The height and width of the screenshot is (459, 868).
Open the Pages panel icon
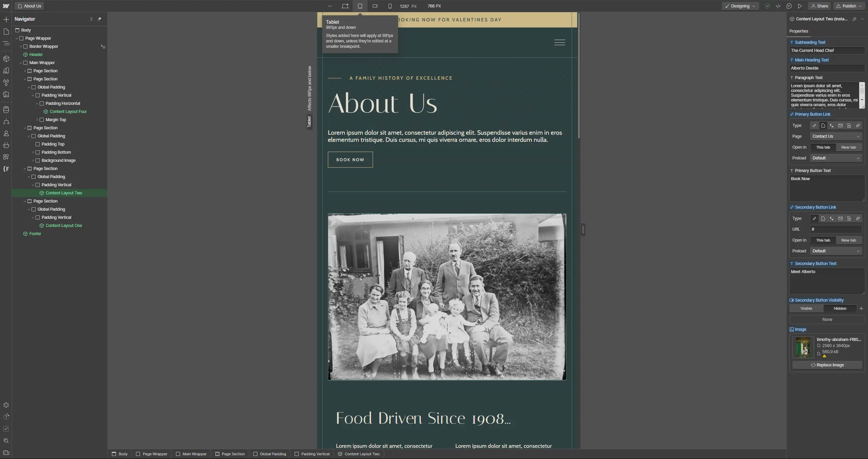[x=6, y=32]
